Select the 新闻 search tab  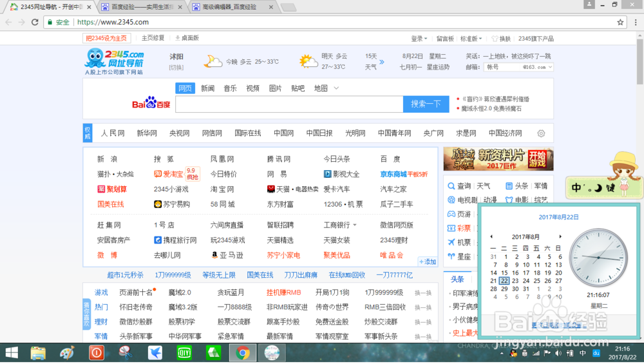pyautogui.click(x=208, y=88)
